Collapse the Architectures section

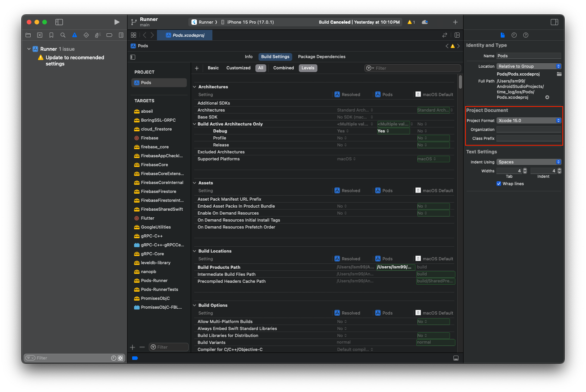(x=195, y=87)
